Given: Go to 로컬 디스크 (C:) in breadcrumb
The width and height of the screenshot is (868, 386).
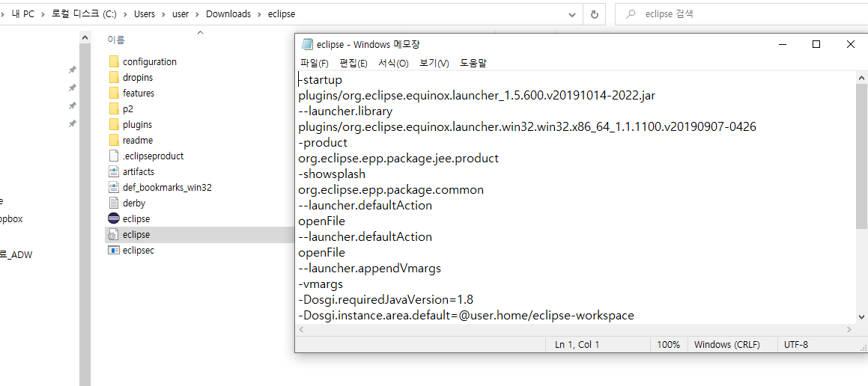Looking at the screenshot, I should click(84, 14).
